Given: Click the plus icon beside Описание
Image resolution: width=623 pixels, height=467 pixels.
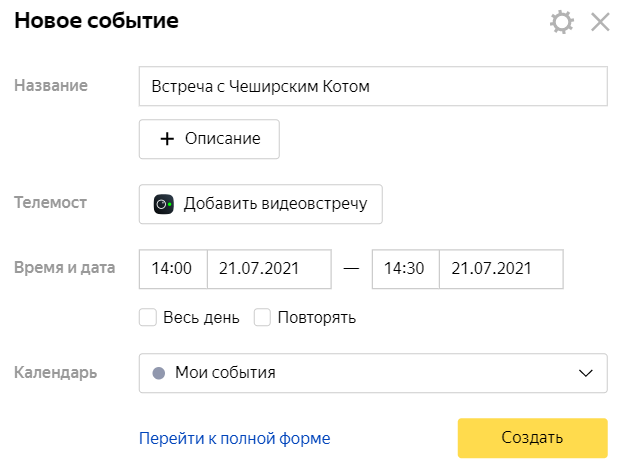Looking at the screenshot, I should pyautogui.click(x=167, y=139).
